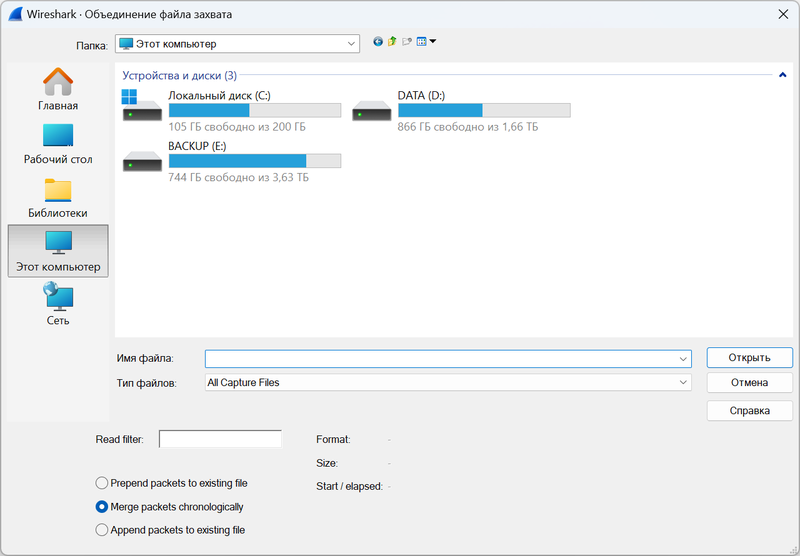The width and height of the screenshot is (800, 556).
Task: Click the Устройства и диски (3) header
Action: point(180,75)
